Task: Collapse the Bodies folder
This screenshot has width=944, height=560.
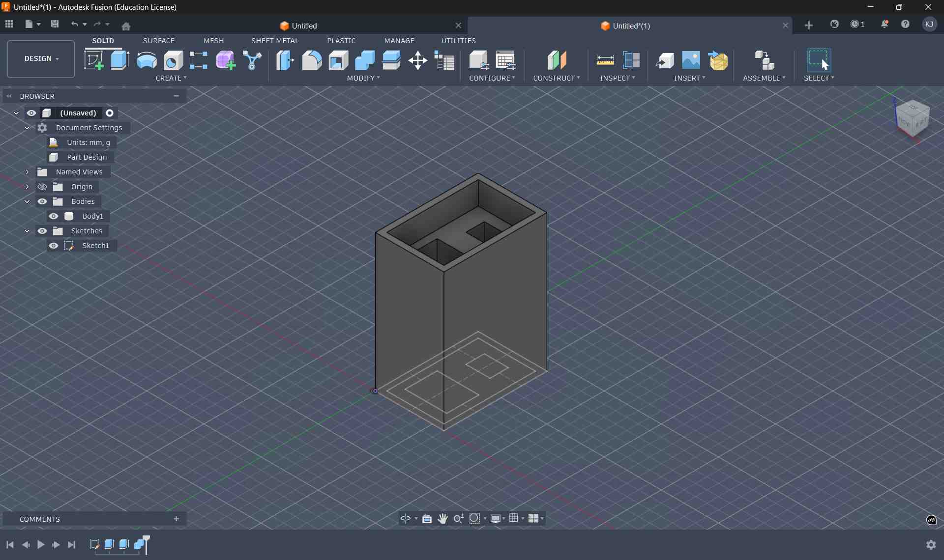Action: click(27, 201)
